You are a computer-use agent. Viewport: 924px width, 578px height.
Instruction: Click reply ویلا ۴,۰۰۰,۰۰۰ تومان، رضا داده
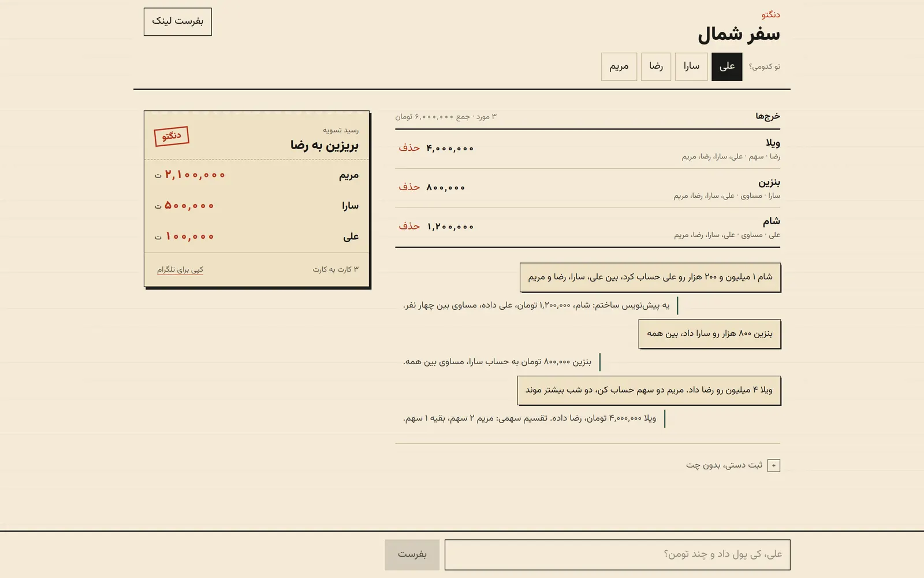tap(530, 418)
